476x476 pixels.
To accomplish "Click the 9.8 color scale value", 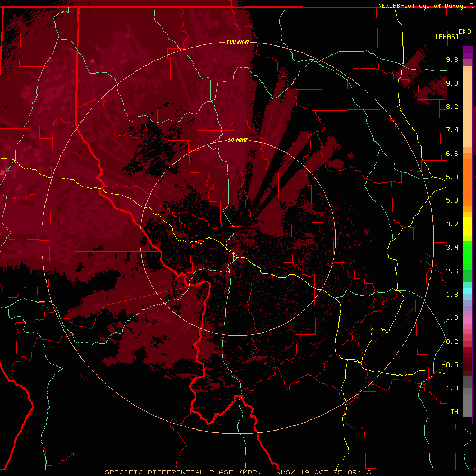I will click(452, 59).
